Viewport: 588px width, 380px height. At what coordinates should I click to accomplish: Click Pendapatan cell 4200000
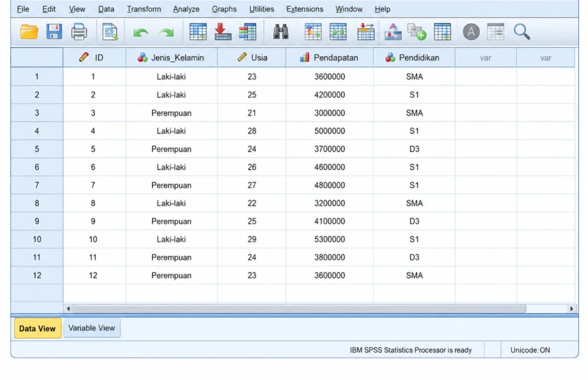(x=330, y=95)
